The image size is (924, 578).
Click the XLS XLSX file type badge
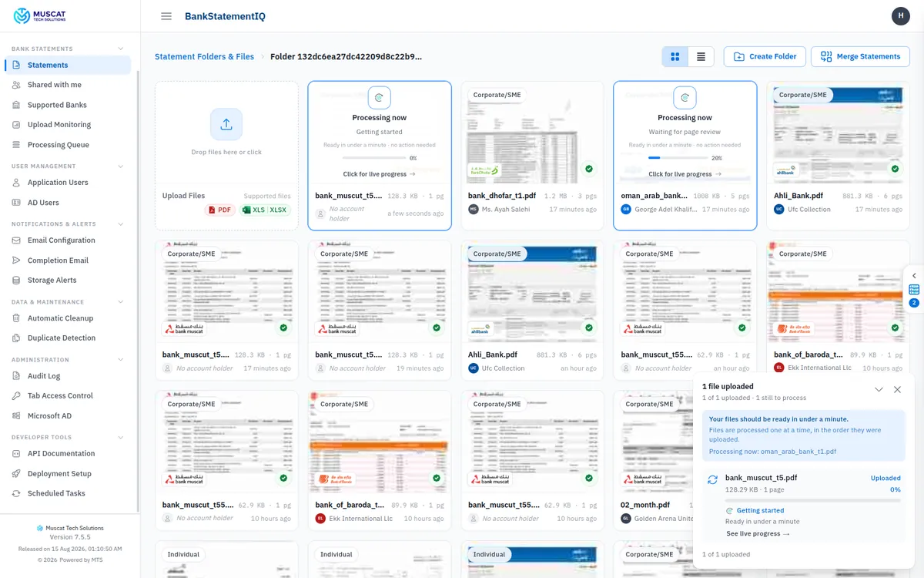pos(265,210)
